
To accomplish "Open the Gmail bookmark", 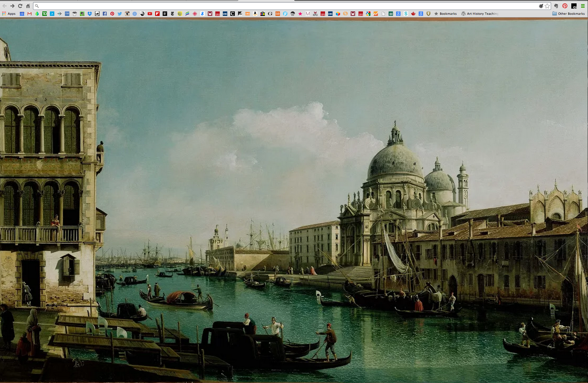I will click(30, 14).
